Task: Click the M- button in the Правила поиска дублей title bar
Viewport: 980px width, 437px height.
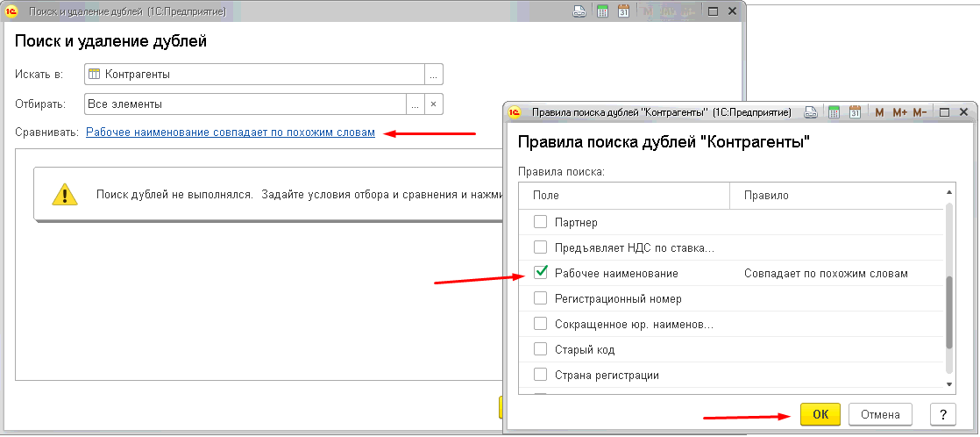Action: click(920, 112)
